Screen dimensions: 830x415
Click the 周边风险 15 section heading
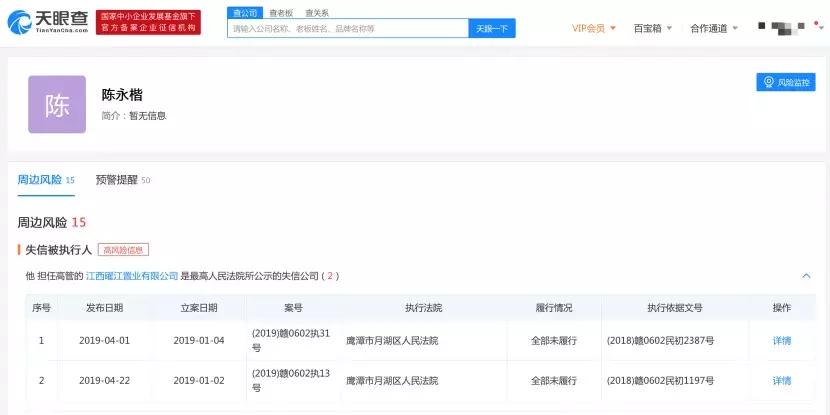point(51,223)
